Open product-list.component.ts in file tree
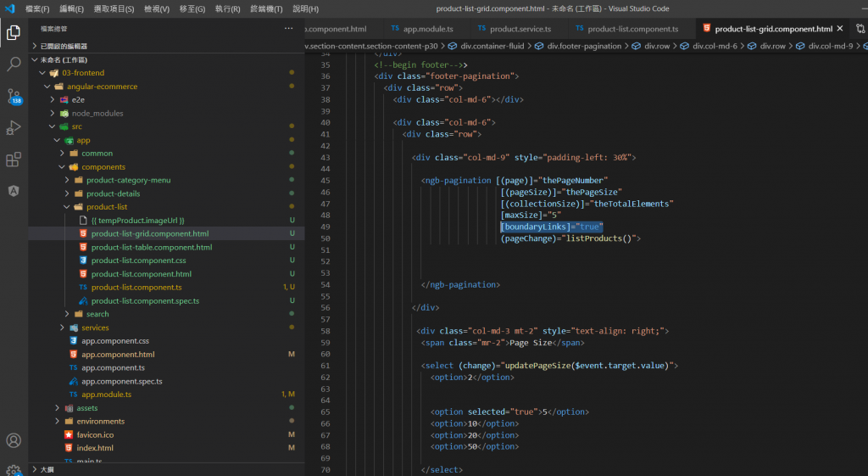Viewport: 868px width, 476px height. point(136,288)
